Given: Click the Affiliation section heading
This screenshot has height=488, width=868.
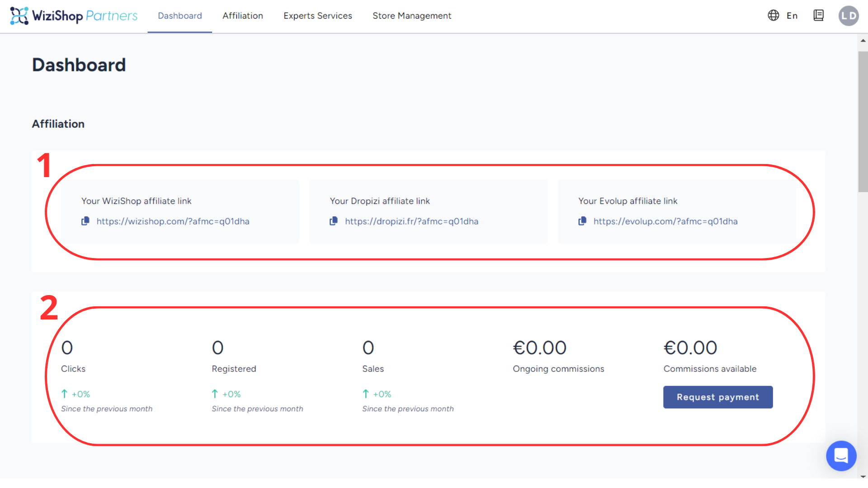Looking at the screenshot, I should [x=58, y=124].
